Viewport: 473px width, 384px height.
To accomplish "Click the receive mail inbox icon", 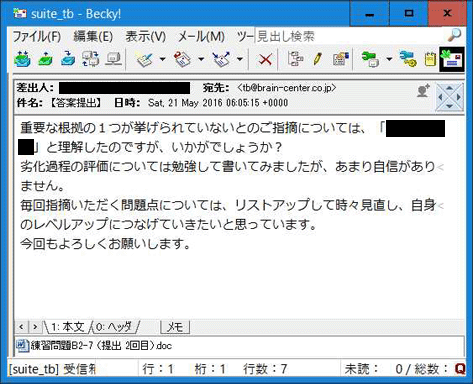I will (x=68, y=59).
